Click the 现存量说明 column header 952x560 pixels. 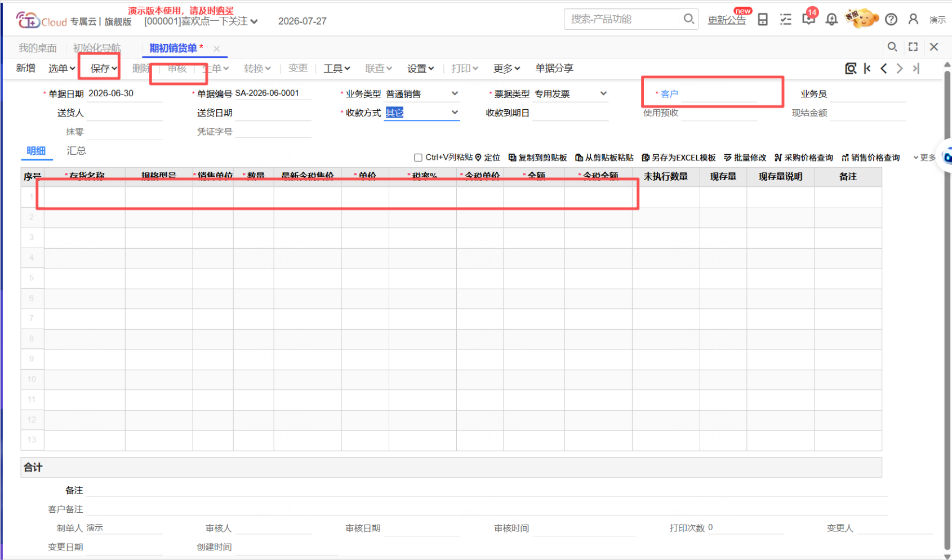click(780, 177)
